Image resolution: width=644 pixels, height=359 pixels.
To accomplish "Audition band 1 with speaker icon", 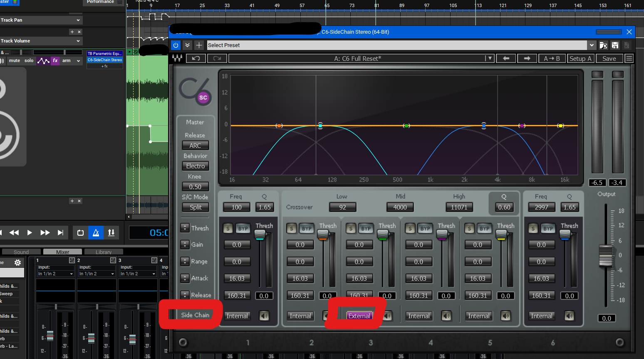I will 264,316.
